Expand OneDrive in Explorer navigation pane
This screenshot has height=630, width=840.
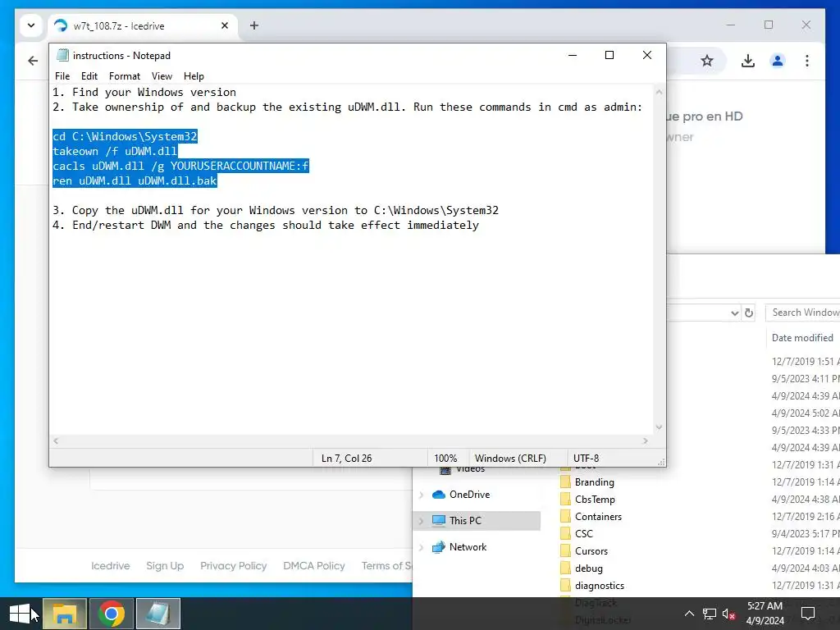[x=422, y=495]
